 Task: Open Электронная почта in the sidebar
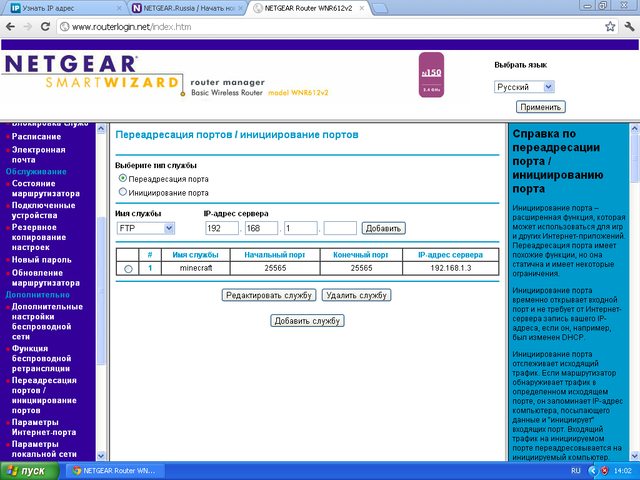38,155
